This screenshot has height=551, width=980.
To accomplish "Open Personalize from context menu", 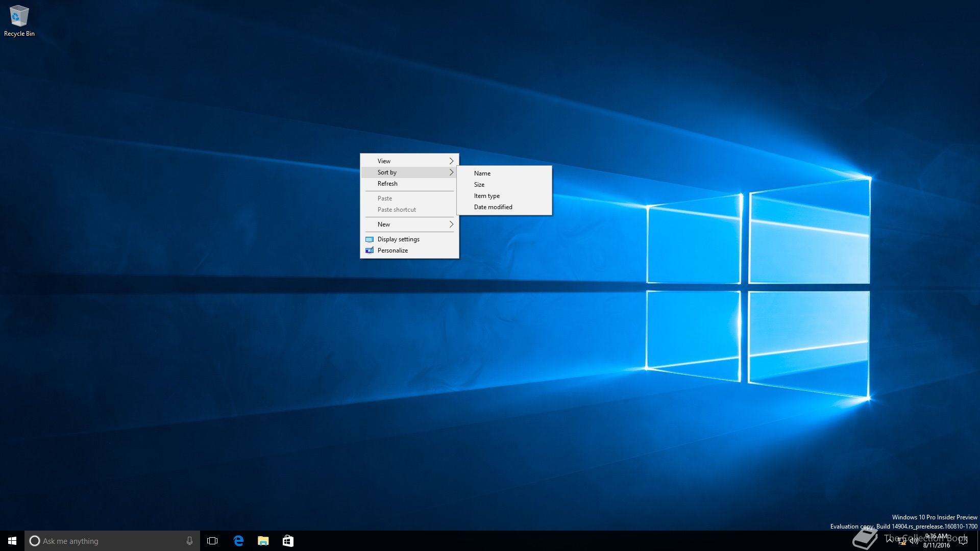I will coord(409,251).
